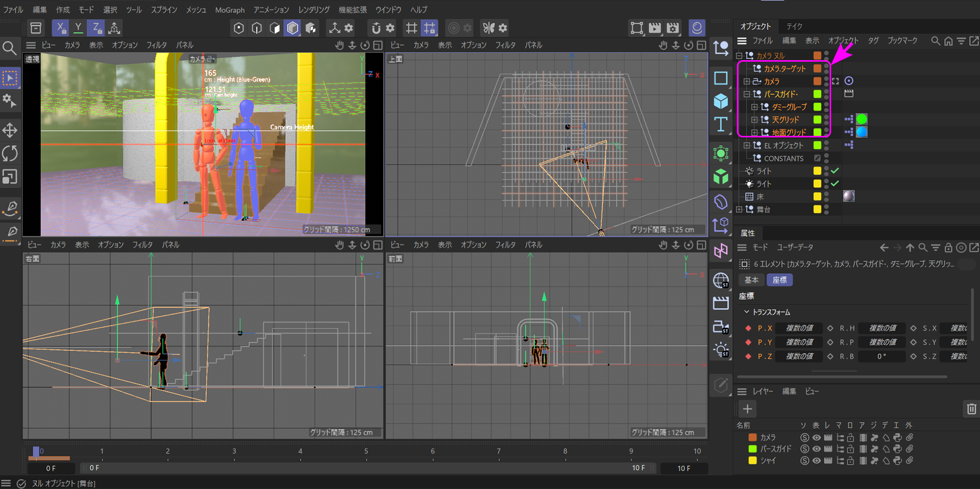Click the add layer plus button
Viewport: 980px width, 489px height.
click(x=747, y=409)
